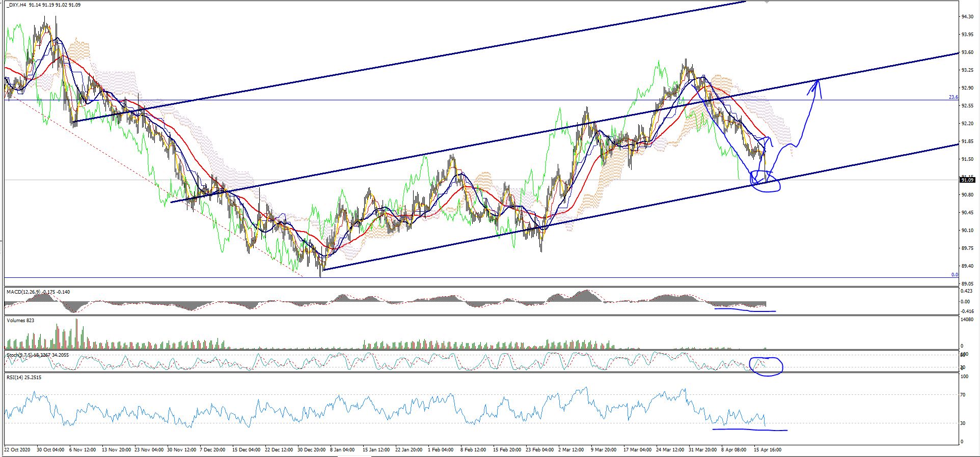Select the 15 Feb 20:00 time label
Screen dimensions: 980x457
point(507,450)
